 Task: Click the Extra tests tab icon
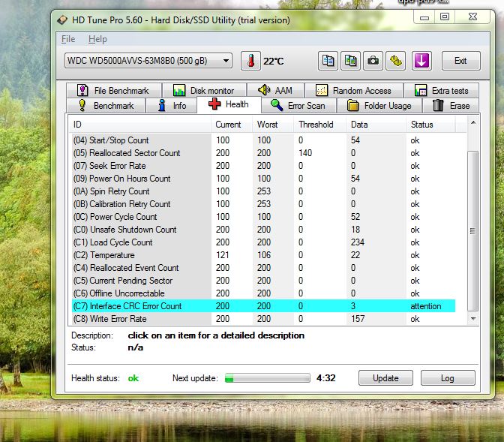click(x=421, y=90)
